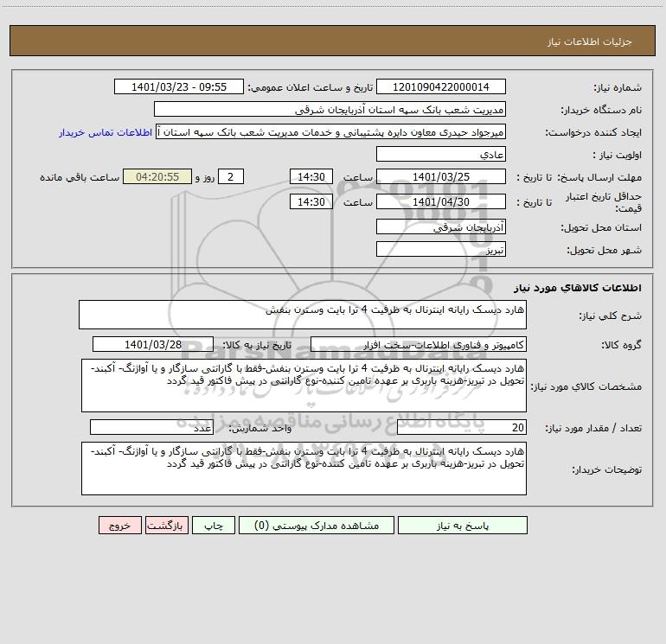Click the request creator field میرجواد حیدری

pyautogui.click(x=331, y=131)
